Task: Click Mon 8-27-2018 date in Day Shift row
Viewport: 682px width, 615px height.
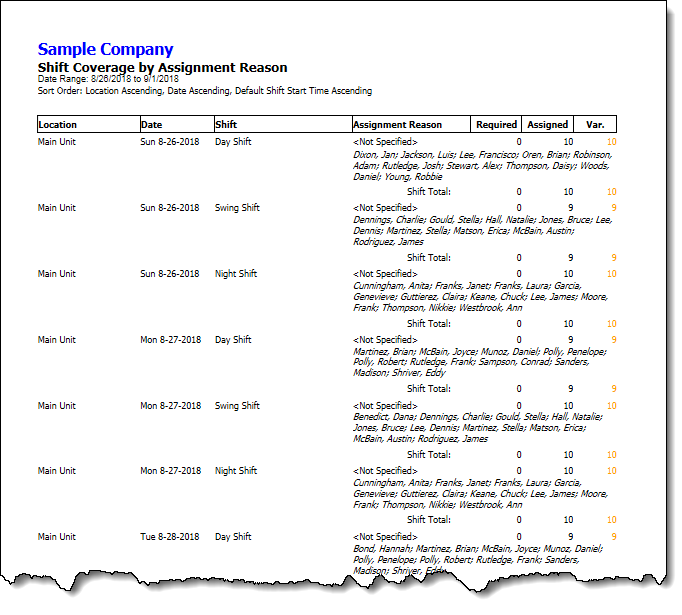Action: point(170,340)
